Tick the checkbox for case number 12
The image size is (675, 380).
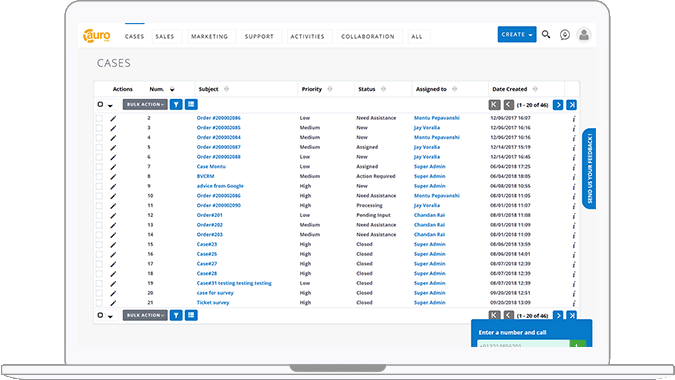click(x=99, y=216)
